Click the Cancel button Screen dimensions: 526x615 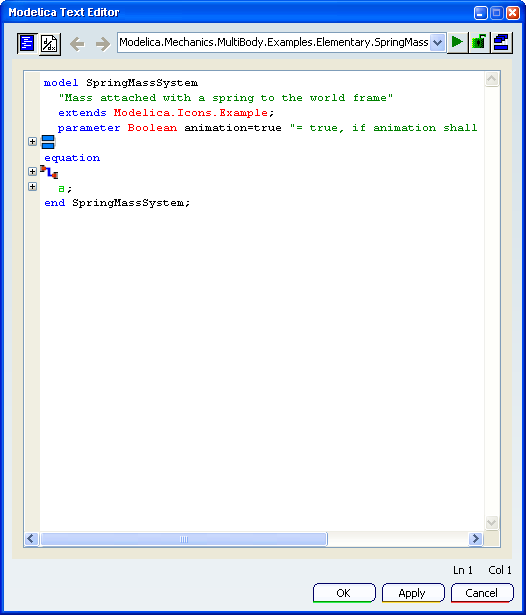pyautogui.click(x=482, y=593)
